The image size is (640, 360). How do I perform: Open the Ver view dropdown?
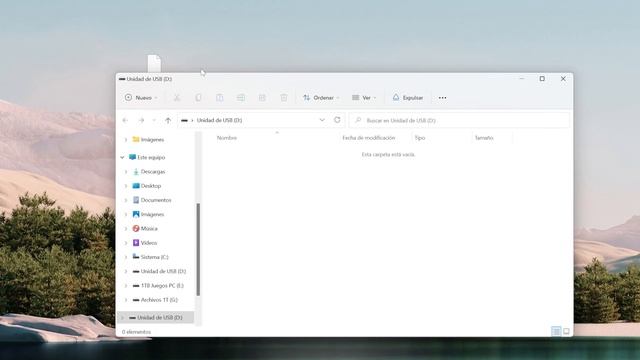(x=364, y=98)
